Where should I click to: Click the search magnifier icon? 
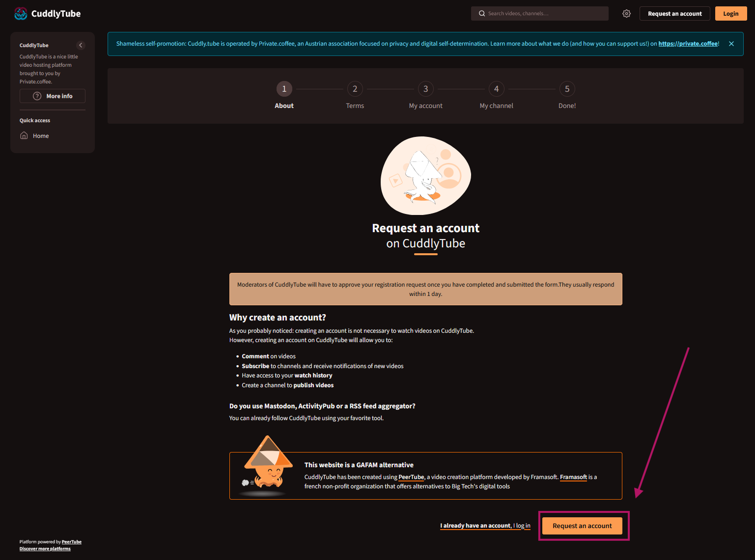(482, 14)
